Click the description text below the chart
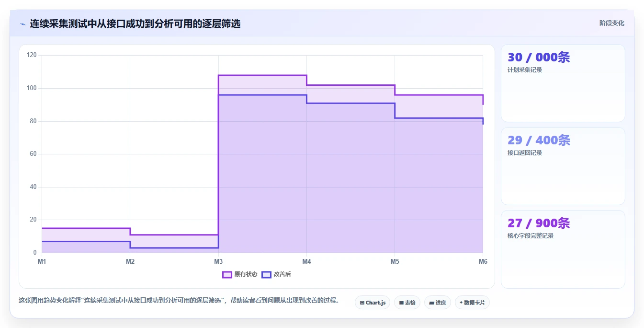Viewport: 644px width, 328px height. [x=179, y=301]
